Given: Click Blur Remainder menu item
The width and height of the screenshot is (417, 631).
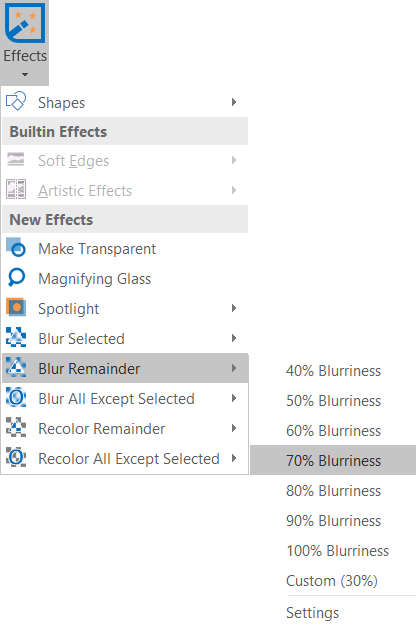Looking at the screenshot, I should tap(125, 368).
